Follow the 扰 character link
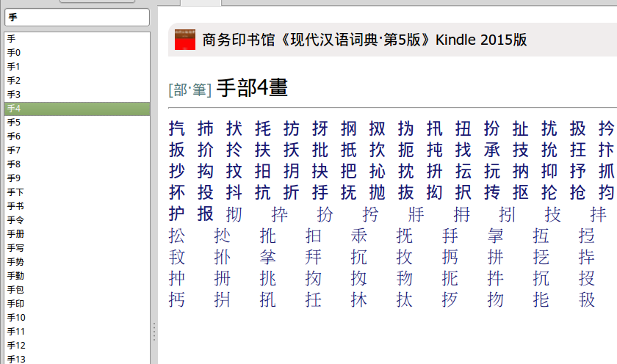The width and height of the screenshot is (617, 364). coord(549,128)
